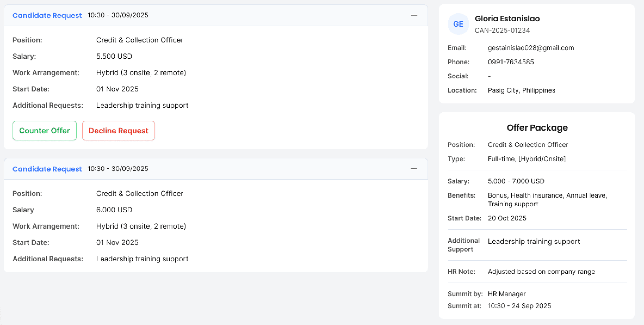The height and width of the screenshot is (325, 644).
Task: Click the start date 01 Nov 2025
Action: click(117, 89)
